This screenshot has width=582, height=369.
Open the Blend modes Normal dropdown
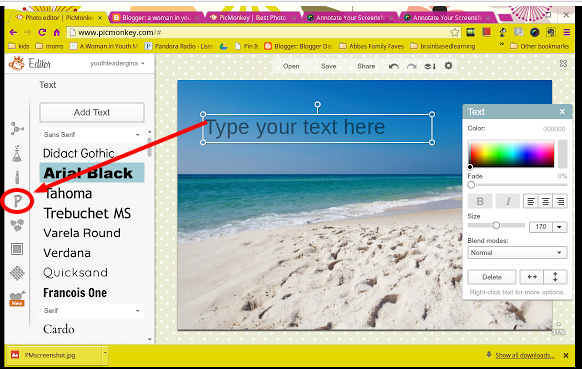click(x=517, y=252)
